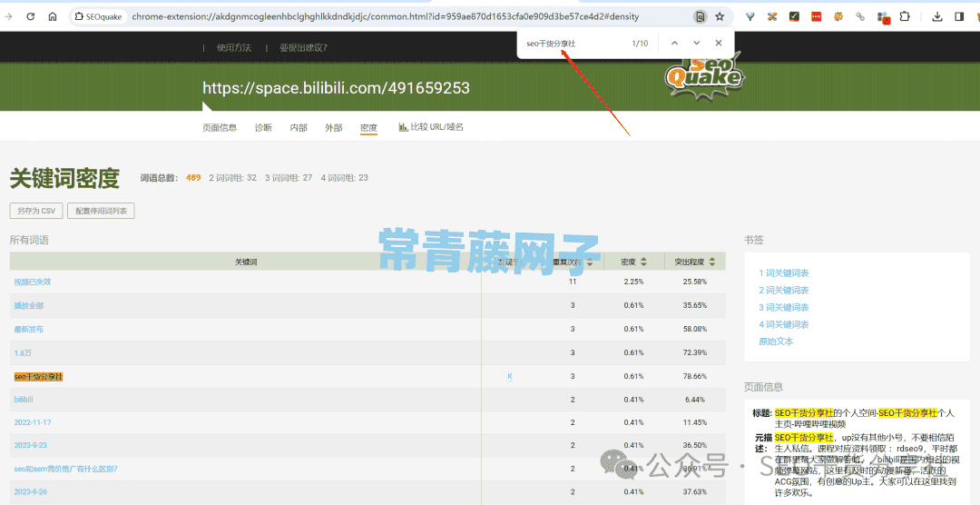Click the keyword 2022-11-17
The width and height of the screenshot is (980, 505).
[x=33, y=422]
